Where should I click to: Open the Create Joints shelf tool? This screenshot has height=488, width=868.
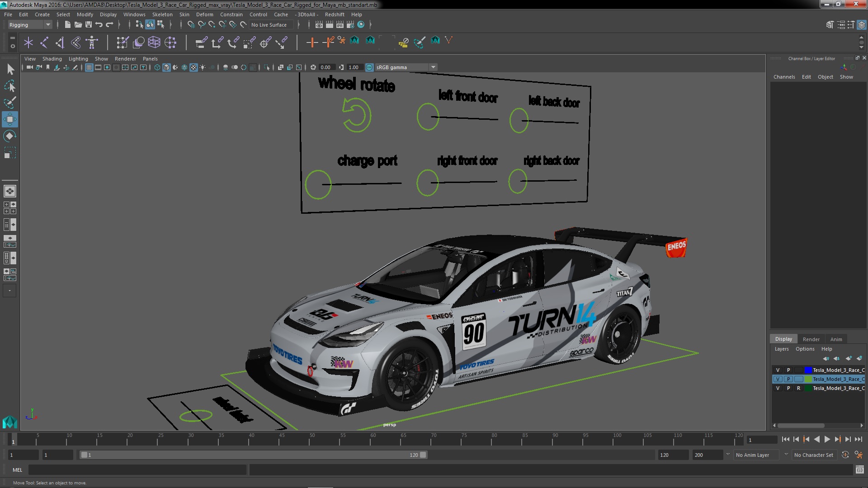pyautogui.click(x=44, y=43)
